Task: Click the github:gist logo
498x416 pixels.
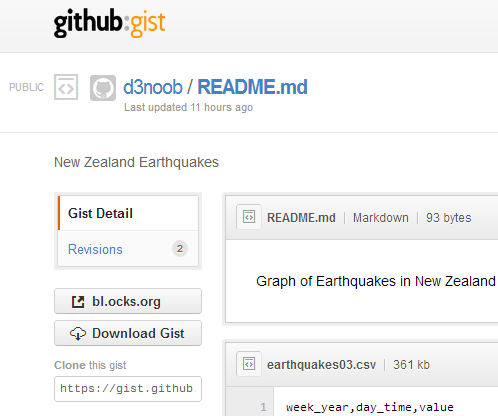Action: (x=109, y=23)
